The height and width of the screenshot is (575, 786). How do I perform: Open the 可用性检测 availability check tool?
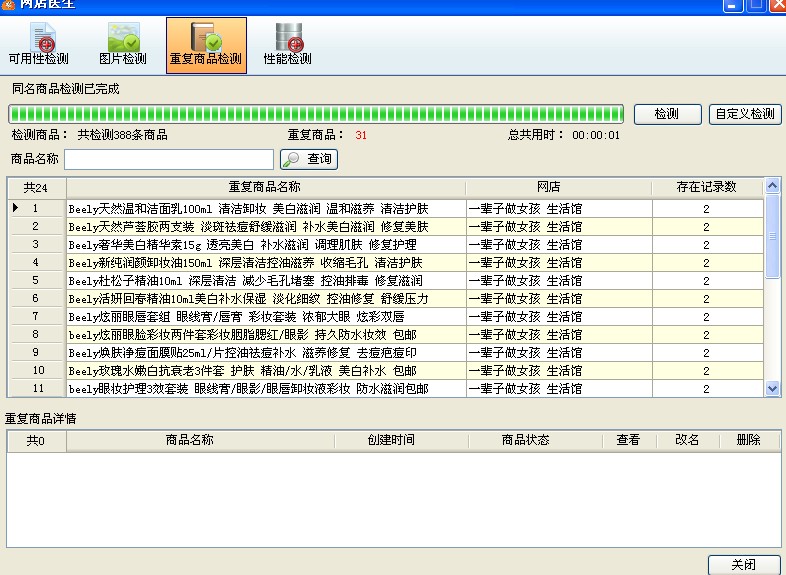point(39,45)
